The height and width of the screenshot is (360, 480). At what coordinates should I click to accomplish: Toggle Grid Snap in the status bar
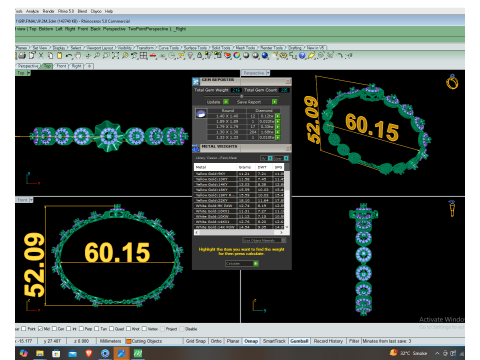click(x=196, y=341)
